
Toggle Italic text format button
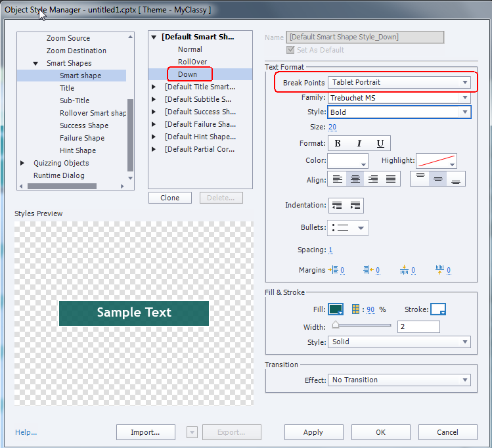[359, 144]
